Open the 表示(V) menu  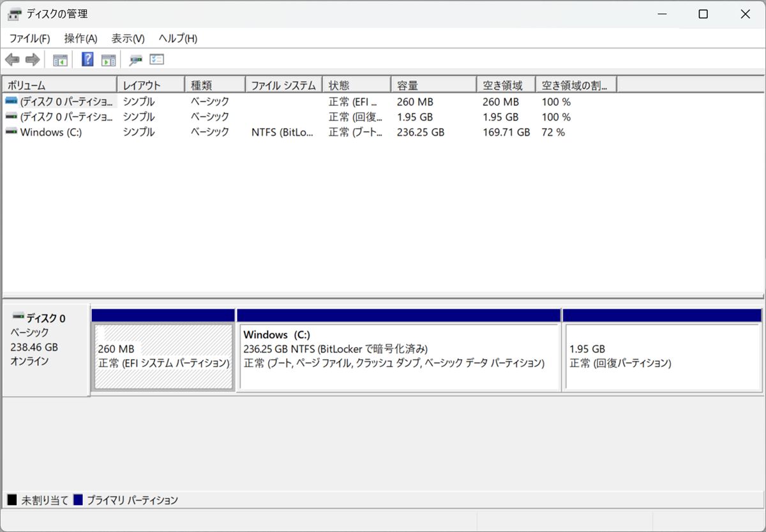pos(128,38)
